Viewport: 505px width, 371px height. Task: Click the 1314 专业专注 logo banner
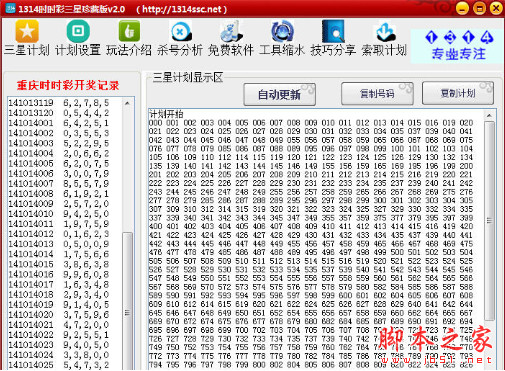(458, 46)
